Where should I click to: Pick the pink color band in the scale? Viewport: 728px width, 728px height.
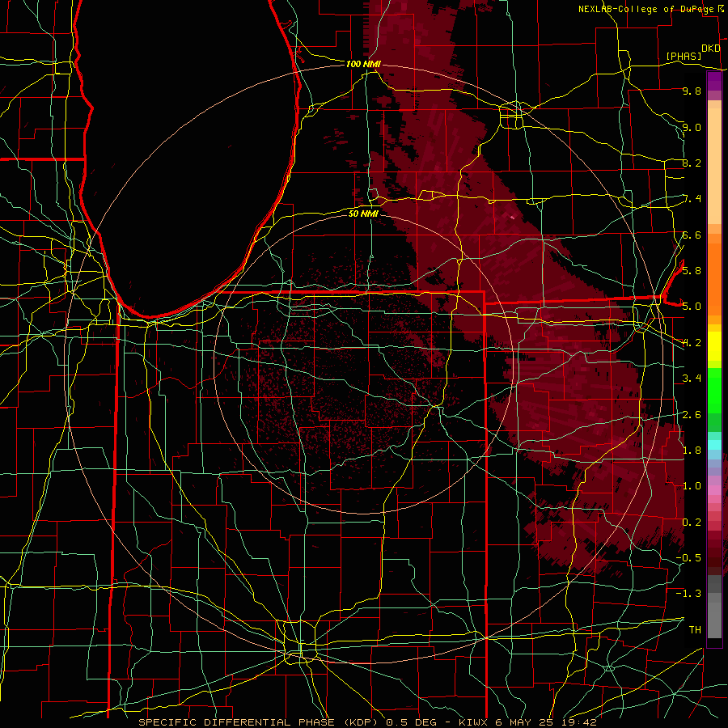(x=714, y=490)
